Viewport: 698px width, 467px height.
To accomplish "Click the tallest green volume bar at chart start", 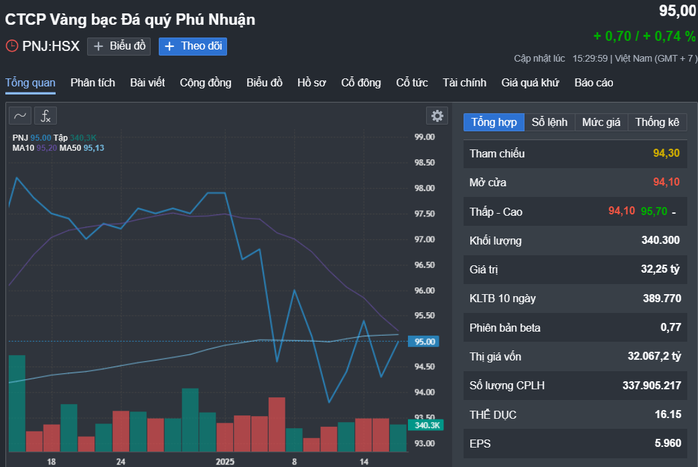I will [x=17, y=403].
